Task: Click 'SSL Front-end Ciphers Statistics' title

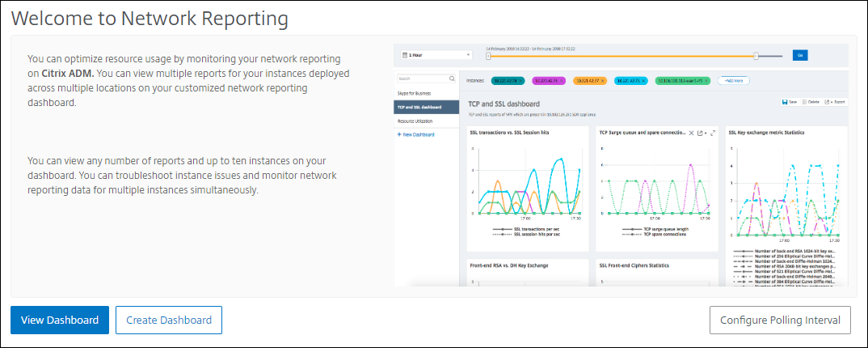Action: (x=634, y=265)
